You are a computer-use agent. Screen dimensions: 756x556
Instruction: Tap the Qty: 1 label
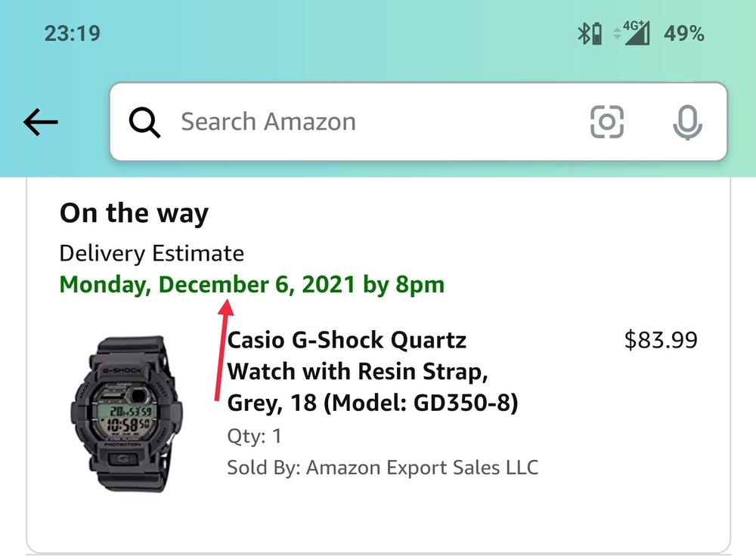coord(254,436)
